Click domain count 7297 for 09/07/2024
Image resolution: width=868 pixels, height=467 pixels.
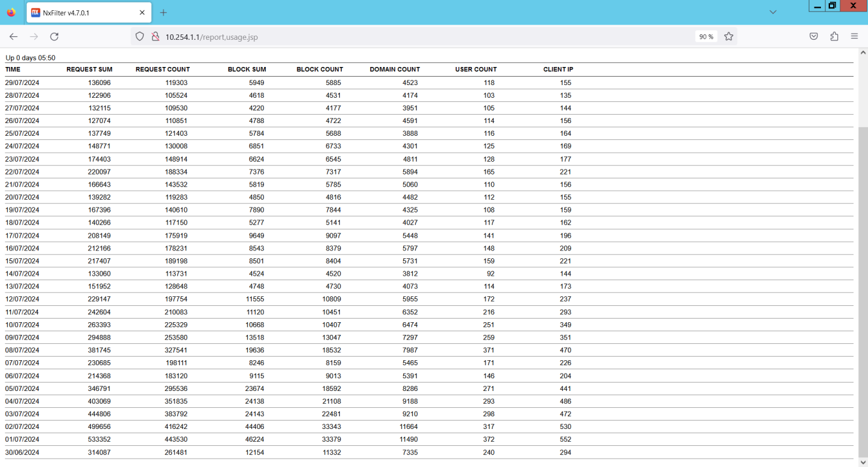[x=410, y=337]
